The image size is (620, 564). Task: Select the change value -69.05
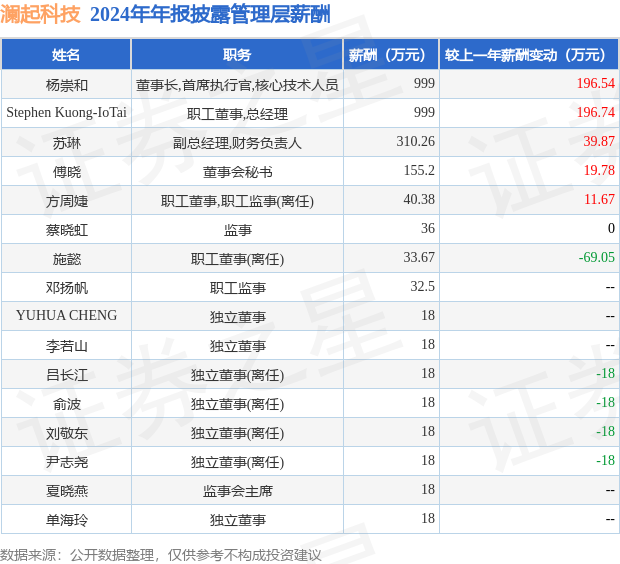(x=597, y=257)
